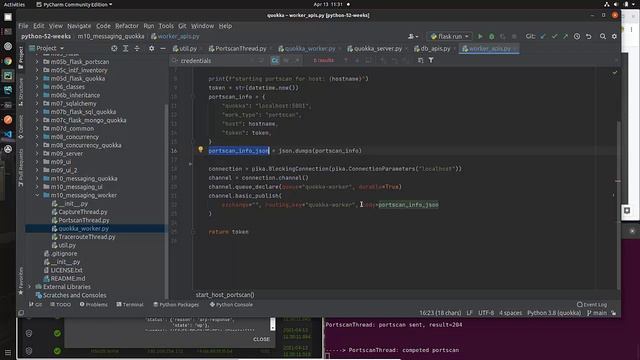The image size is (640, 360).
Task: Open Git history clock icon
Action: 577,36
